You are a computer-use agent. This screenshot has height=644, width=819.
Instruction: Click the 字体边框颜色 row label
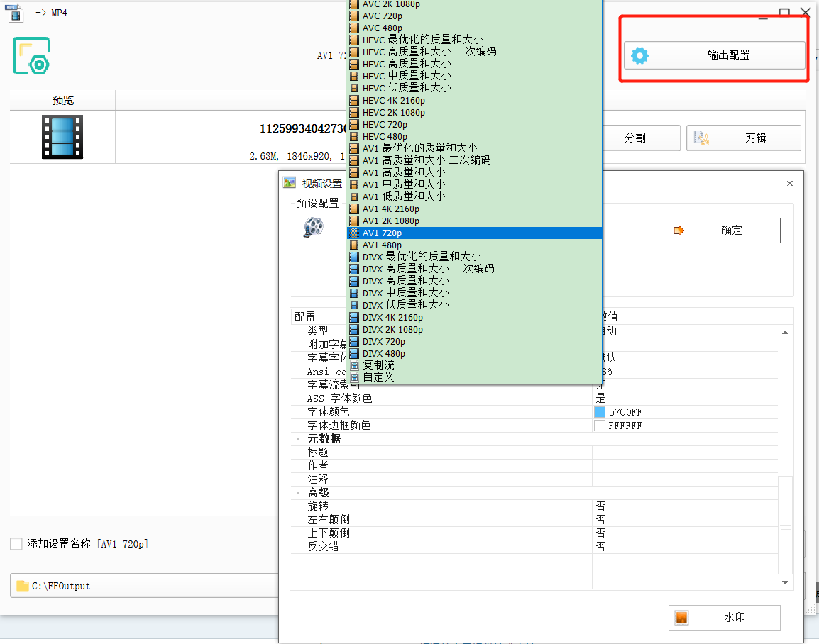pyautogui.click(x=339, y=426)
